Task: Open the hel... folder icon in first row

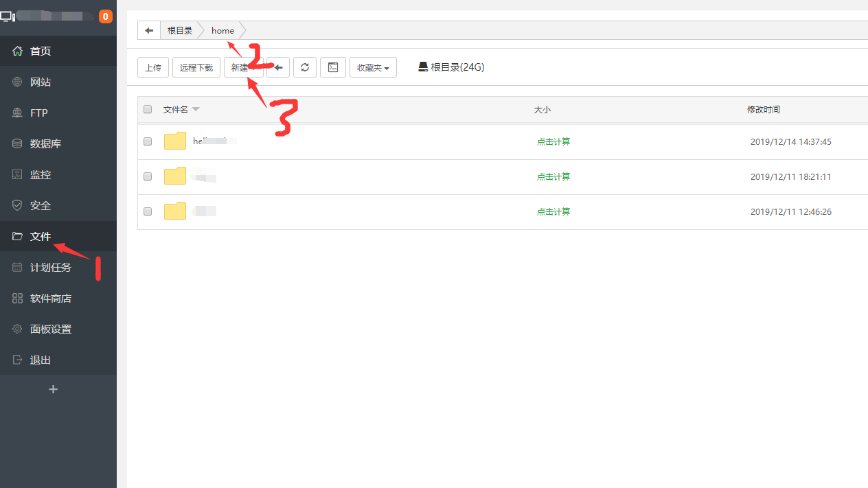Action: pos(175,141)
